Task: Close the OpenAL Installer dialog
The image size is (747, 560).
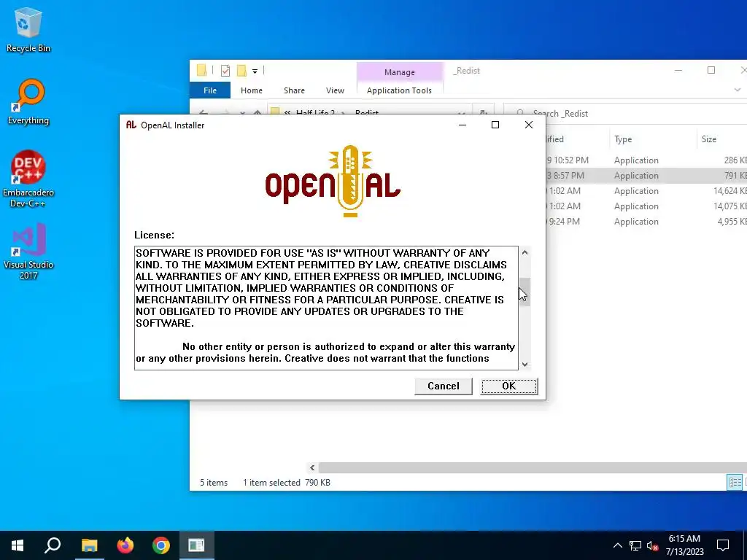Action: click(528, 125)
